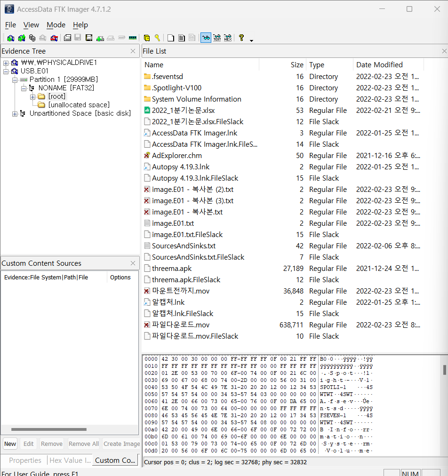This screenshot has height=476, width=448.
Task: Click the New button
Action: (10, 444)
